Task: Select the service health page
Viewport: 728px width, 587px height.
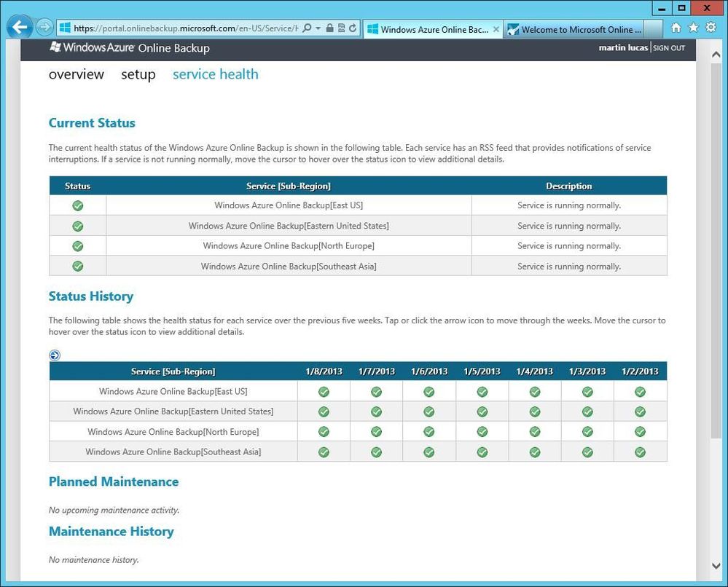Action: pyautogui.click(x=216, y=74)
